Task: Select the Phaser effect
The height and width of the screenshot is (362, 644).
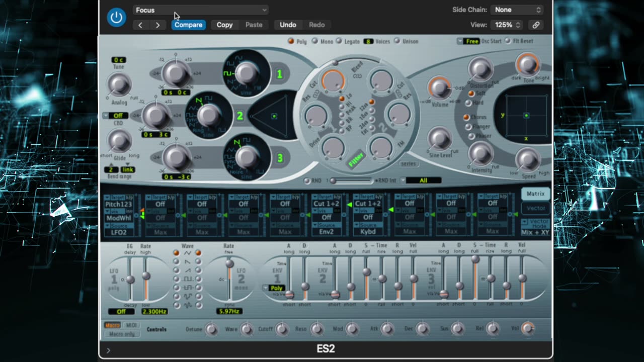Action: click(471, 136)
